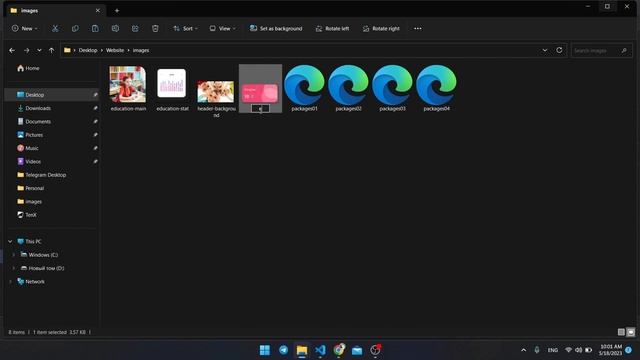Open clock and date in taskbar
Screen dimensions: 640x360
click(611, 350)
